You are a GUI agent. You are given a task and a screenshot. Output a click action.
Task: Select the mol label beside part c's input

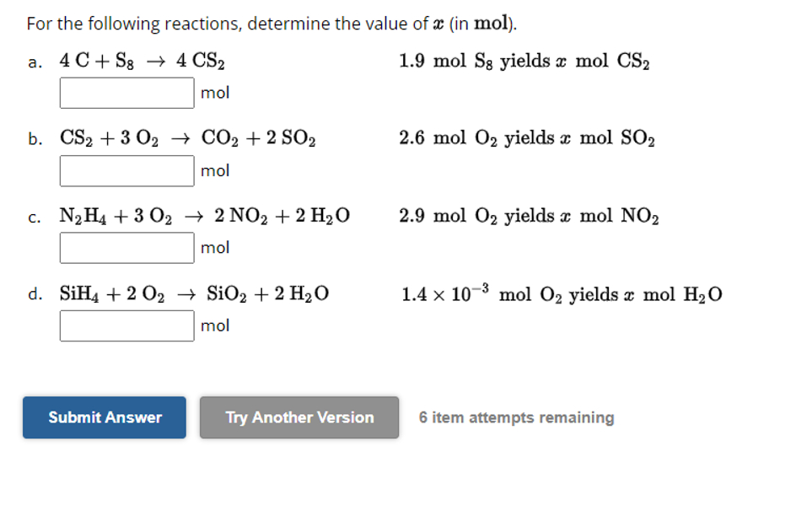(213, 247)
